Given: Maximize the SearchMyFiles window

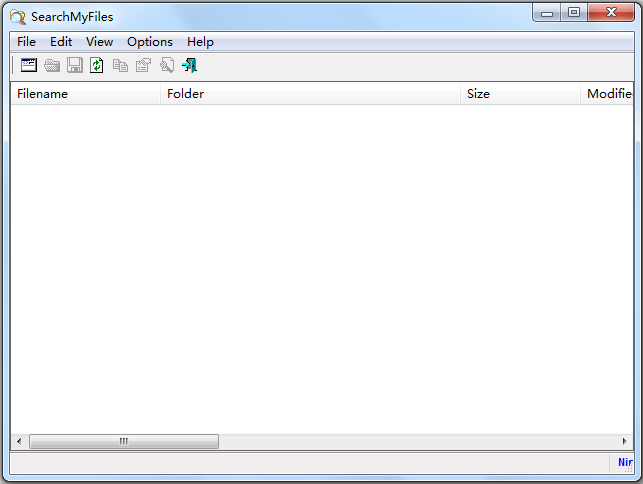Looking at the screenshot, I should 574,13.
